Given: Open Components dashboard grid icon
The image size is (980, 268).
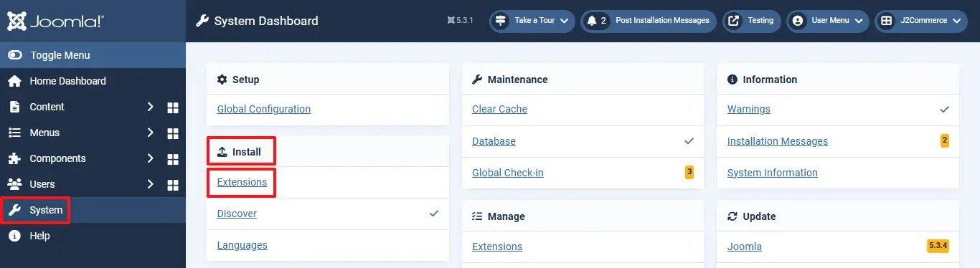Looking at the screenshot, I should tap(172, 159).
